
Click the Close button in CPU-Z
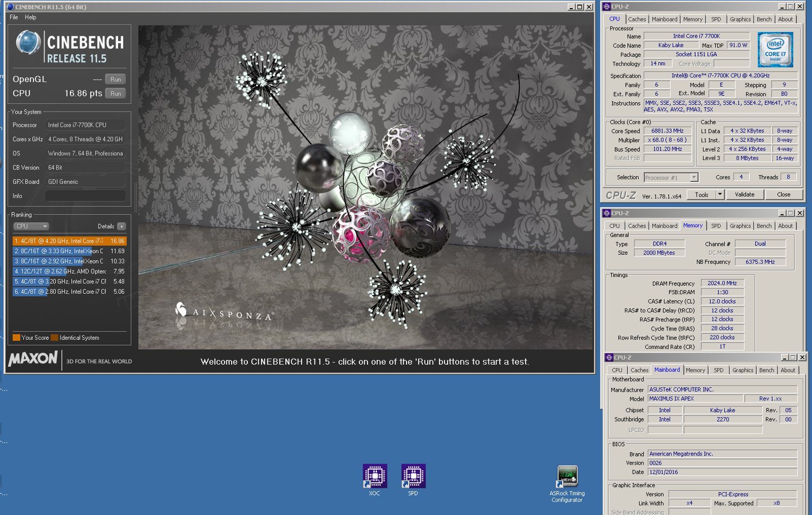[784, 194]
